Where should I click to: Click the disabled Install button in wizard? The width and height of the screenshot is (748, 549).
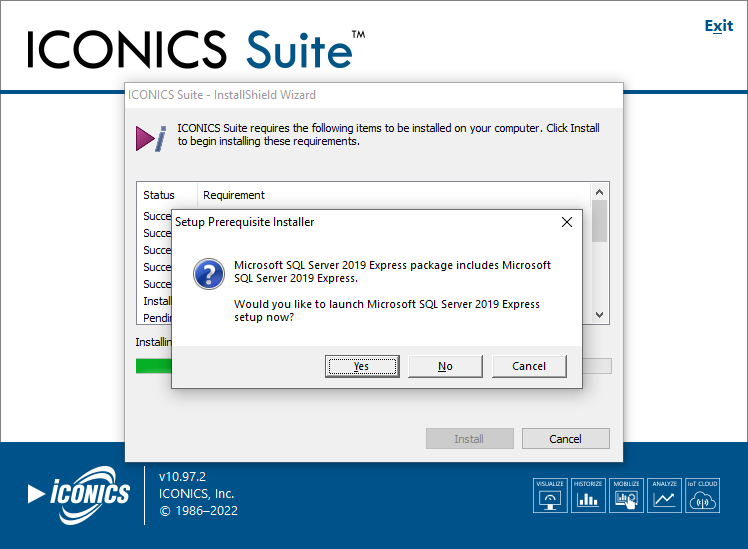469,438
